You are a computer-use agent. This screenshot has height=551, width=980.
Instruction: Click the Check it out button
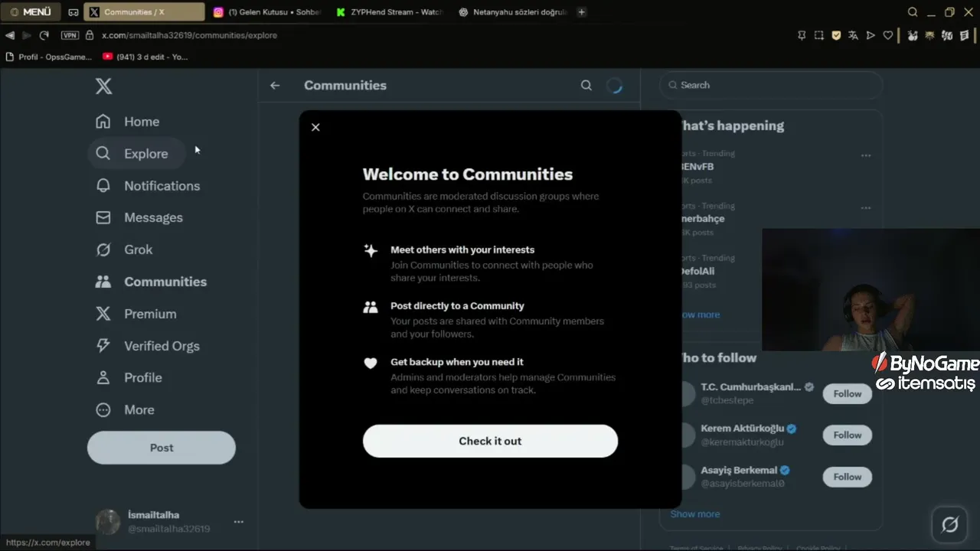coord(490,441)
